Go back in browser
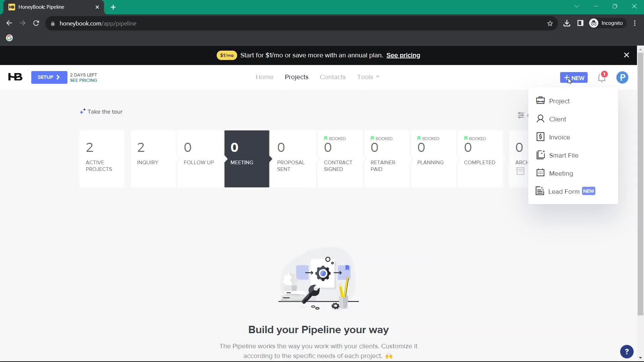Image resolution: width=644 pixels, height=362 pixels. (9, 23)
